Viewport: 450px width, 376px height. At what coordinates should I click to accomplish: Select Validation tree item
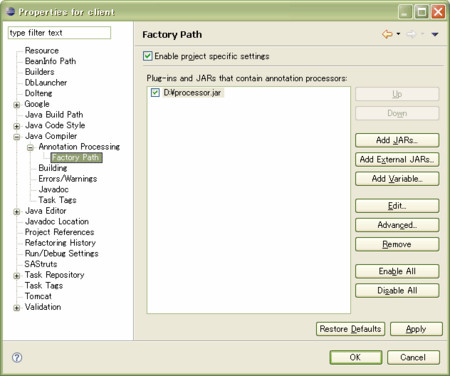click(43, 307)
